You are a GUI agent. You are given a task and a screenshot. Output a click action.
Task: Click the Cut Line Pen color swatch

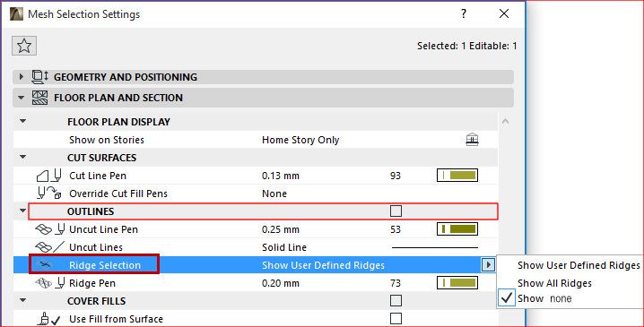tap(457, 176)
